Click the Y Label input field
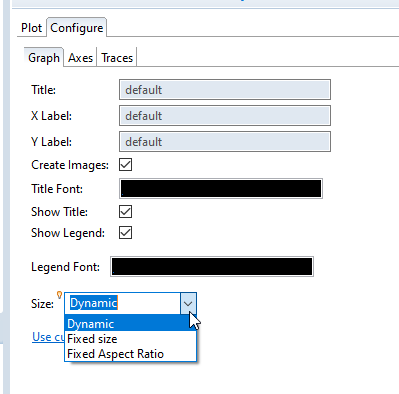399x394 pixels. click(225, 142)
